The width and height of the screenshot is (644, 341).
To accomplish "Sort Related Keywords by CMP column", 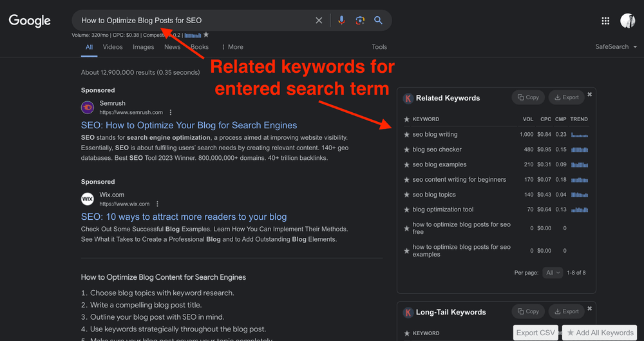I will coord(561,119).
